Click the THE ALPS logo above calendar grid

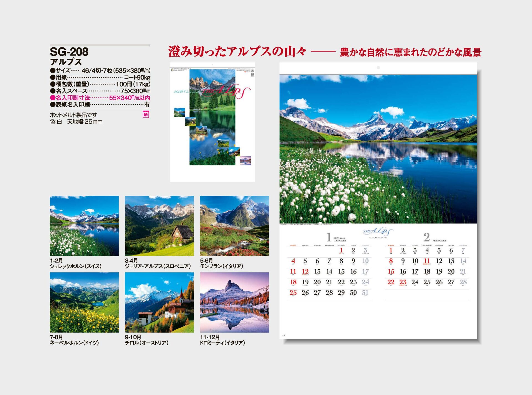click(378, 231)
